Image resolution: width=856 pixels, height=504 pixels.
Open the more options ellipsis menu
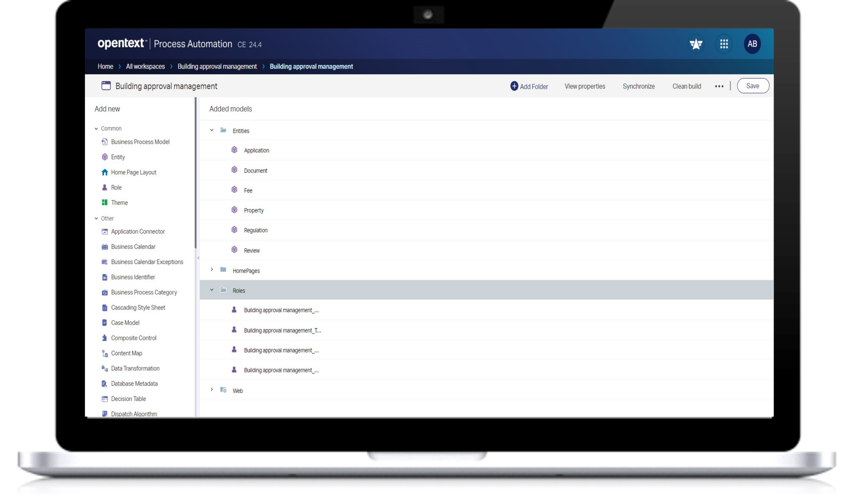coord(719,86)
